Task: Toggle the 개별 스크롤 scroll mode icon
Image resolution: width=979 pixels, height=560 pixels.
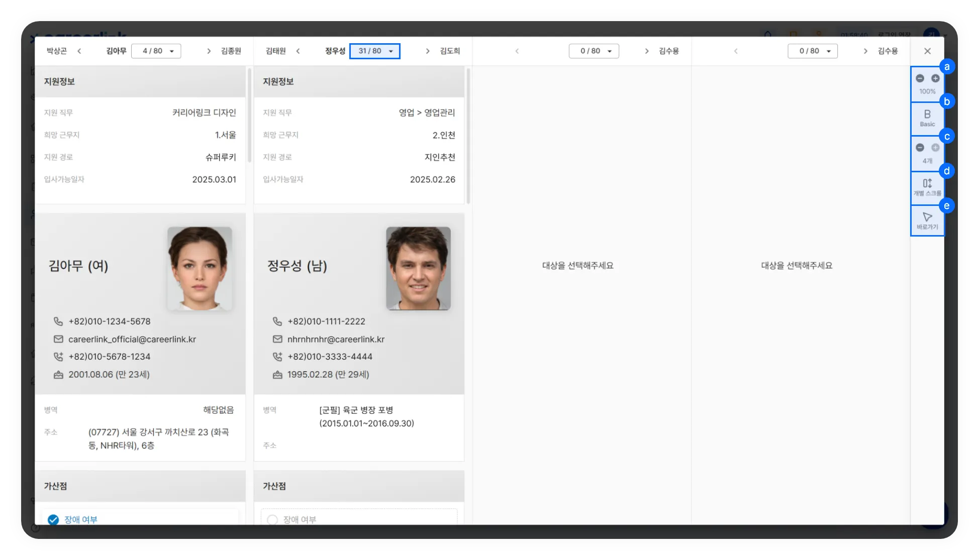Action: coord(927,186)
